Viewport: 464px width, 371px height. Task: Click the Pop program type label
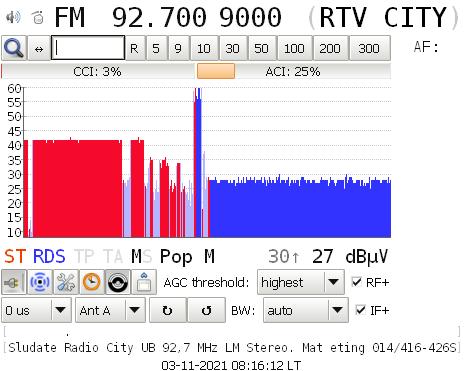point(176,257)
